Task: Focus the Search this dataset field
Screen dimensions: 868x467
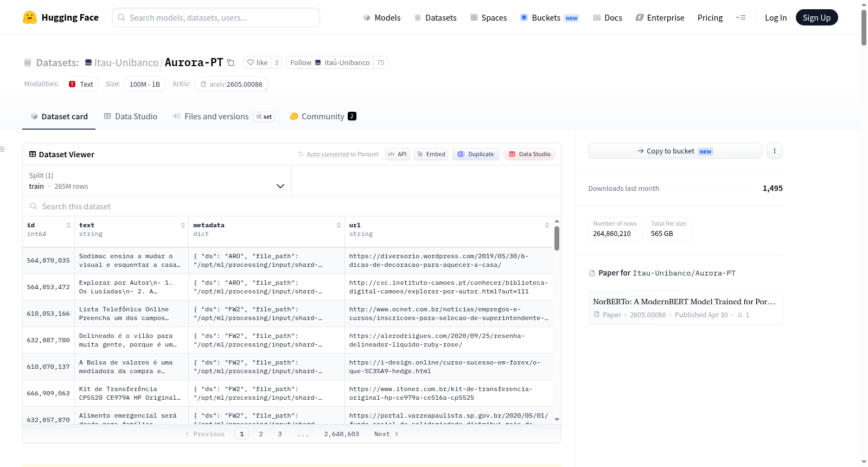Action: [x=292, y=206]
